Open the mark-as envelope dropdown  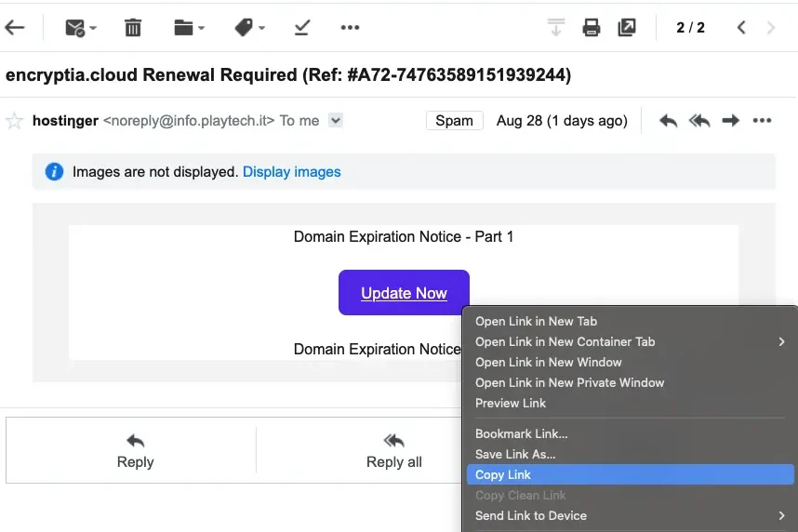click(81, 28)
